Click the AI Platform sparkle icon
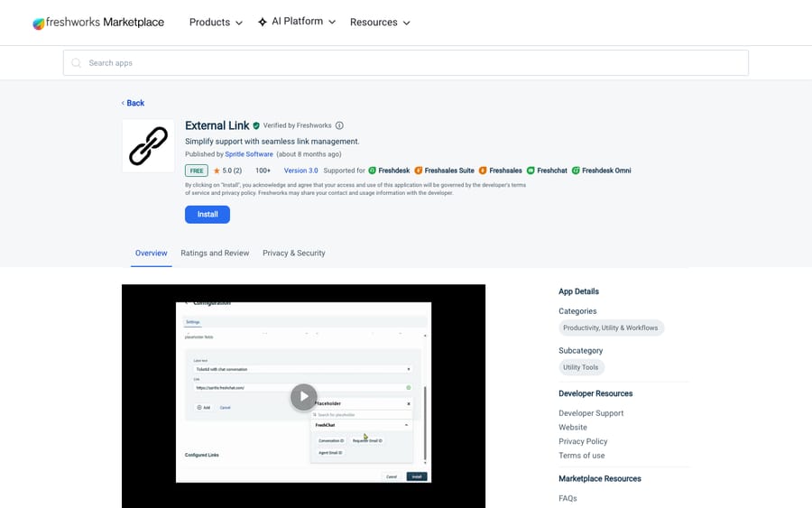 (x=263, y=22)
